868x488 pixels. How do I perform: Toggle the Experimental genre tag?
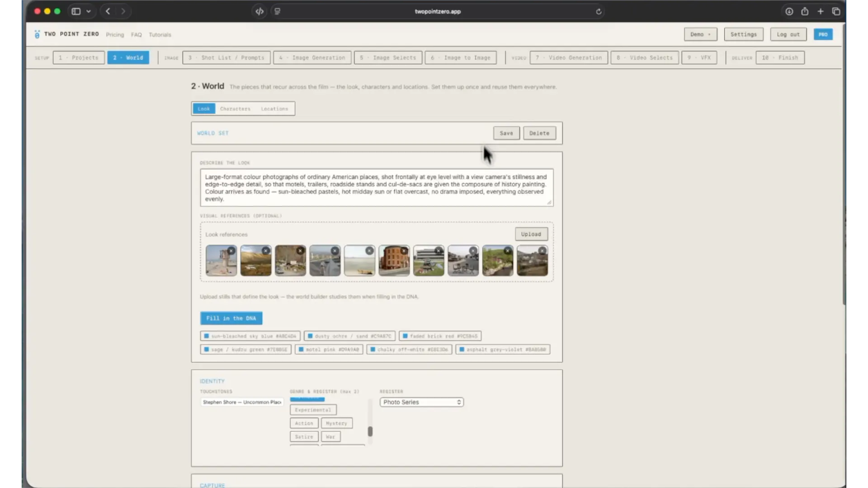coord(313,410)
